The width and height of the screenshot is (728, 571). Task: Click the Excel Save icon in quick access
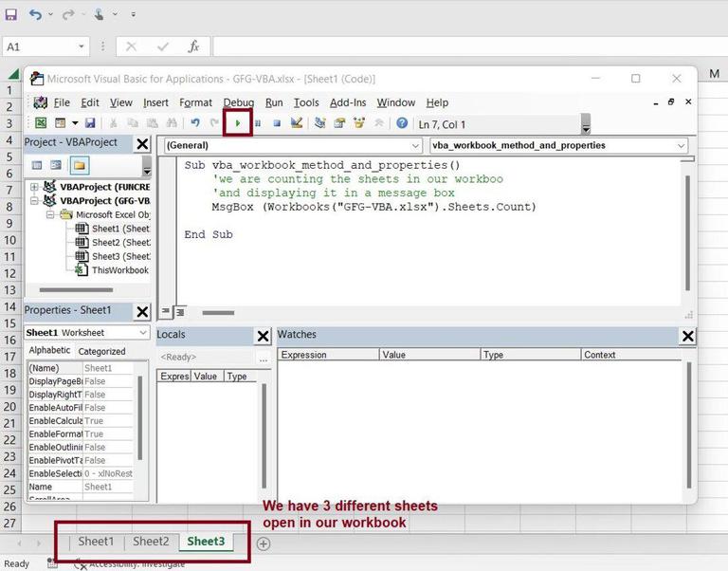[10, 14]
